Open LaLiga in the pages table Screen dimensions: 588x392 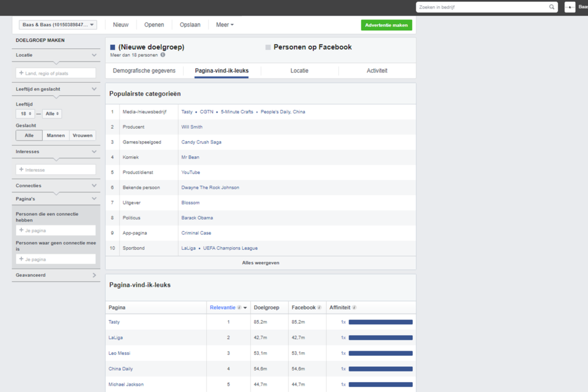coord(115,337)
